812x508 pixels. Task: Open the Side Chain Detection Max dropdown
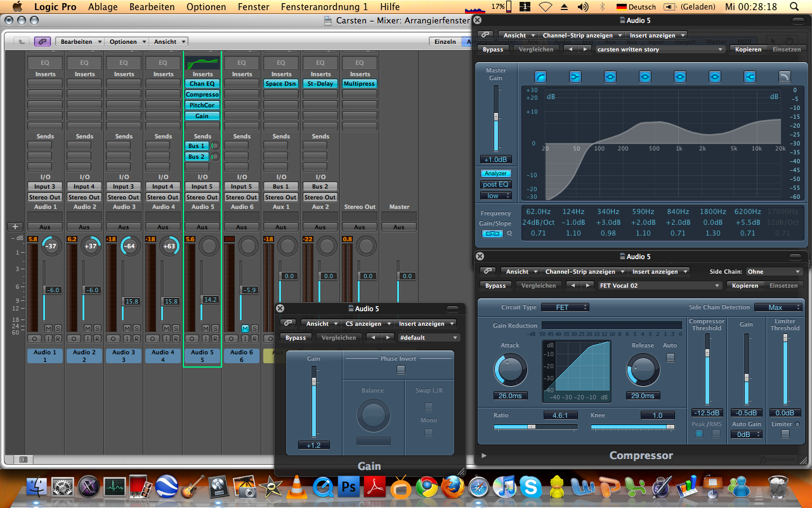778,307
